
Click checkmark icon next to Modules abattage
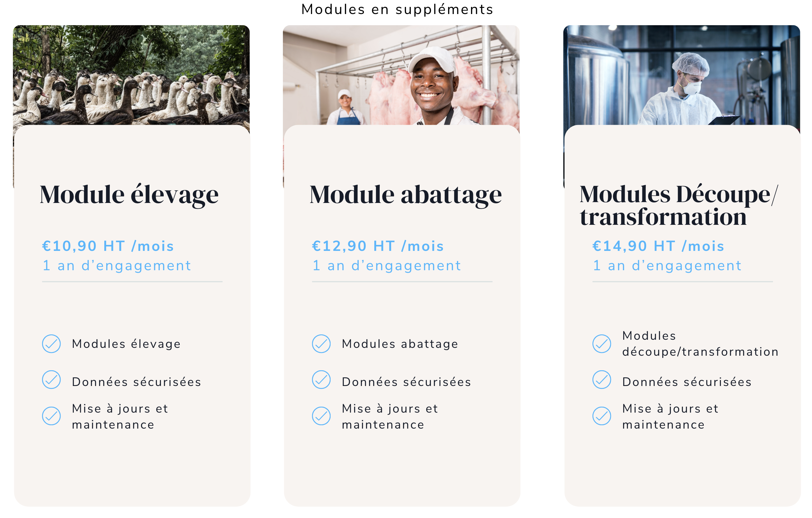tap(321, 344)
